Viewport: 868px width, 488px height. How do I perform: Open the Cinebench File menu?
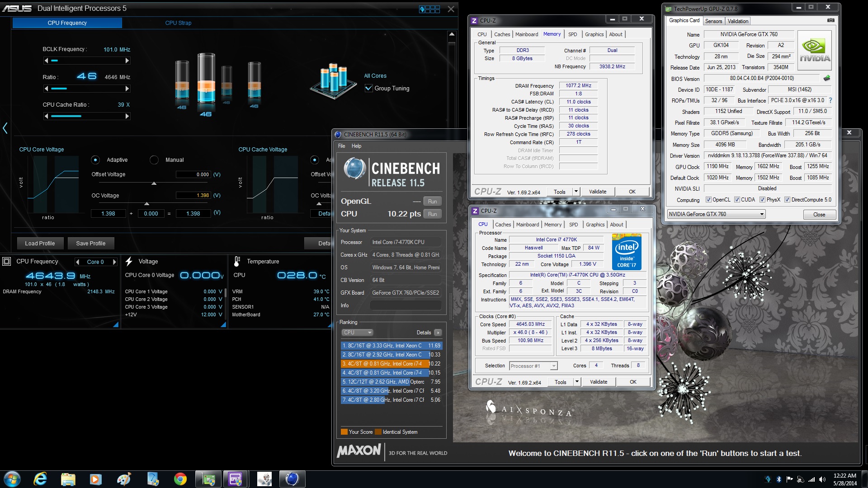341,146
